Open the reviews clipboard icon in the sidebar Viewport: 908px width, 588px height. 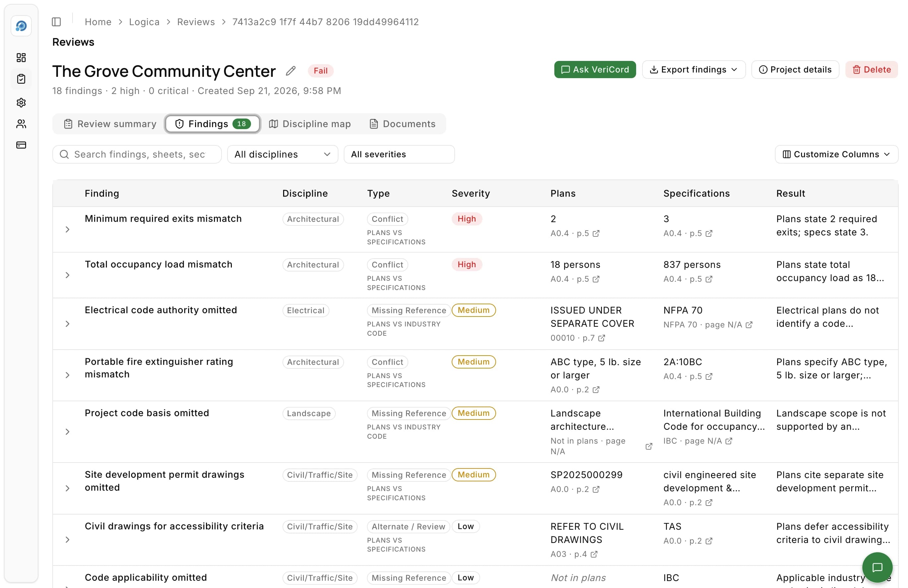21,79
